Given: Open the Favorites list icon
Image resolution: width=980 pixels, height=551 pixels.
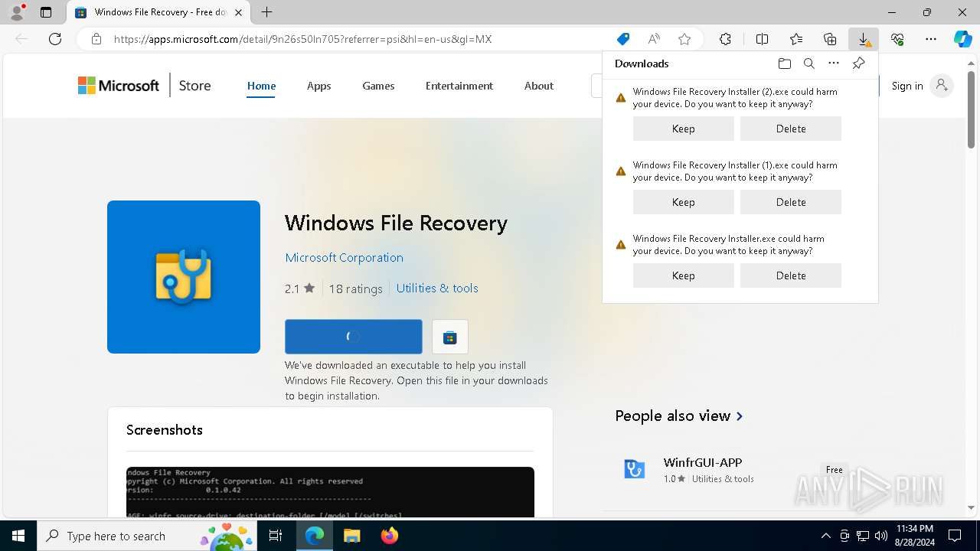Looking at the screenshot, I should pyautogui.click(x=796, y=39).
